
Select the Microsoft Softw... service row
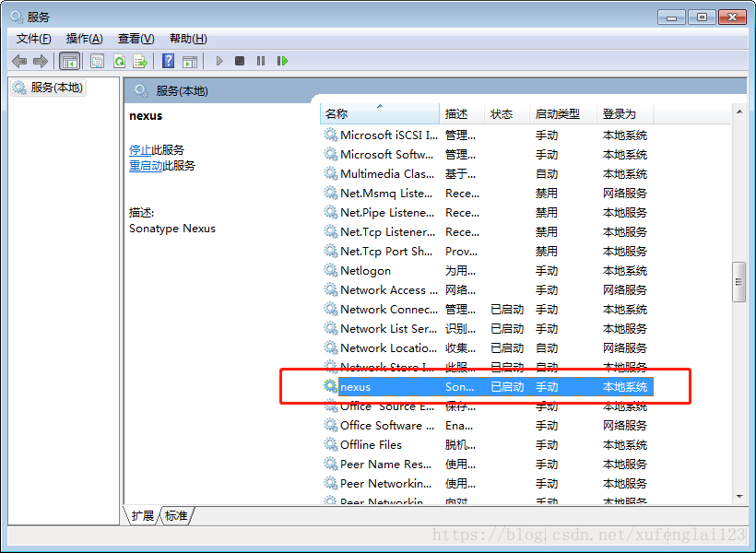[x=487, y=154]
